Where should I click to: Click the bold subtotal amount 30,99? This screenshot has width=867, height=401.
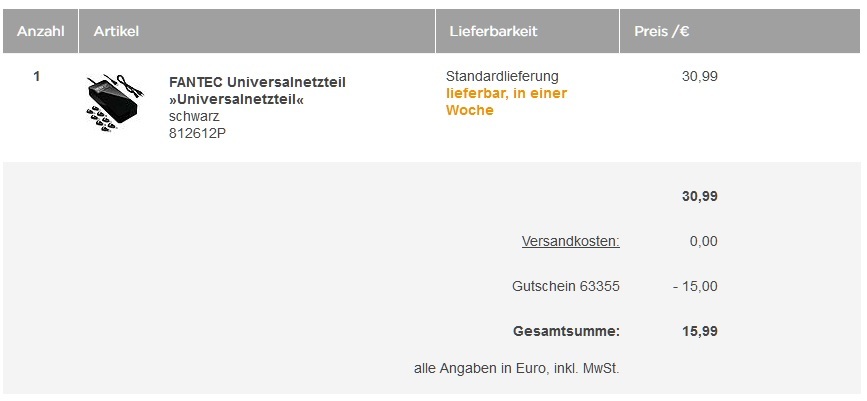tap(699, 196)
